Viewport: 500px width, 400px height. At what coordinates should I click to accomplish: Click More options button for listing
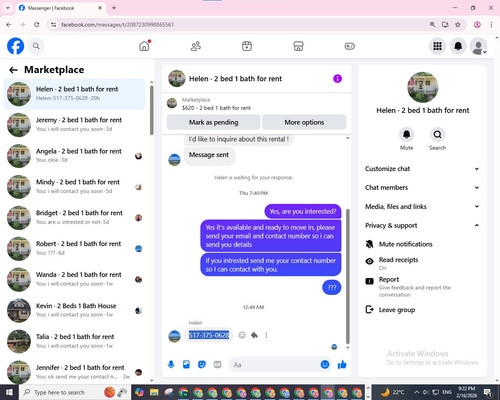pos(304,122)
